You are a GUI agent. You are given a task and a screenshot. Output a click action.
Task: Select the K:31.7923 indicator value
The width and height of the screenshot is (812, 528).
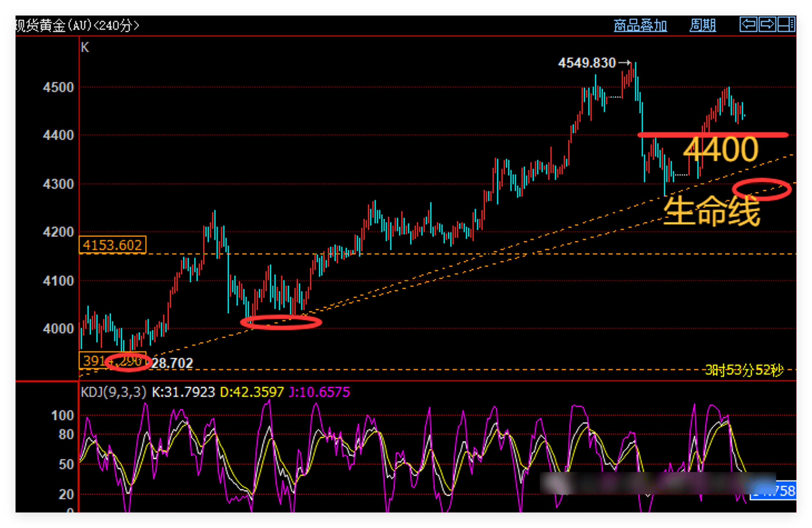tap(183, 392)
